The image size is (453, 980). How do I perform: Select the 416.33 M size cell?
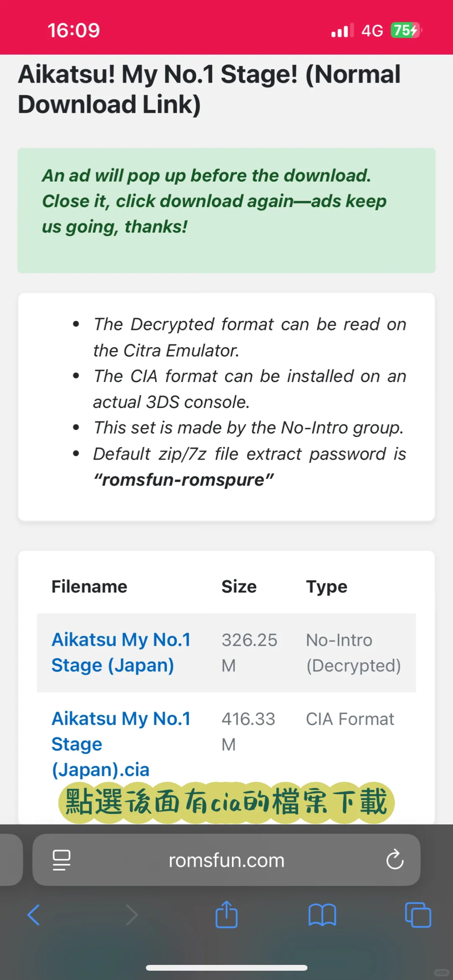tap(248, 731)
